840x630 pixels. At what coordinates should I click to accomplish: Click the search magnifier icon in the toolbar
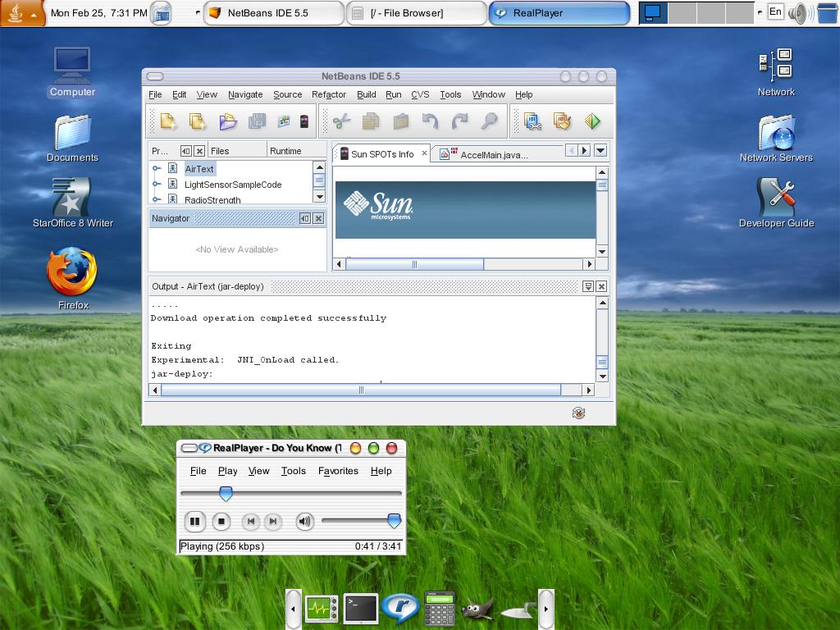487,121
